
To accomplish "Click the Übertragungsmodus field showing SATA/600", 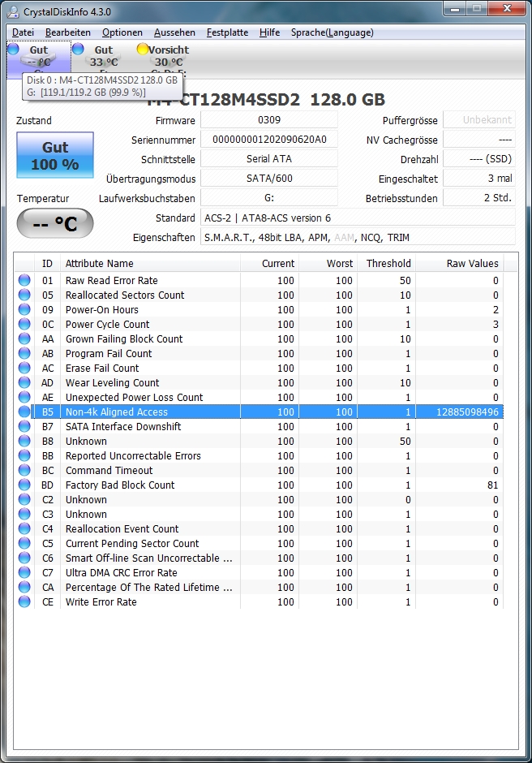I will point(269,178).
